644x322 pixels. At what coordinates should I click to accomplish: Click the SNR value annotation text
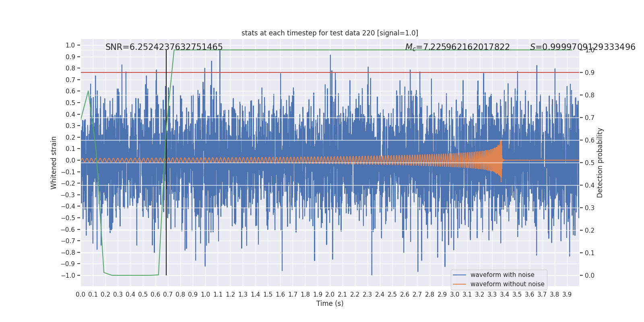coord(164,47)
